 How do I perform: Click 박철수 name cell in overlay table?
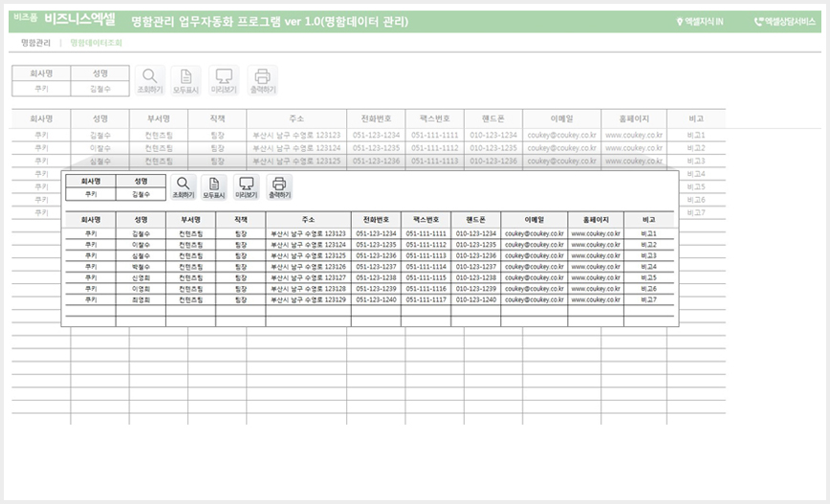(141, 267)
